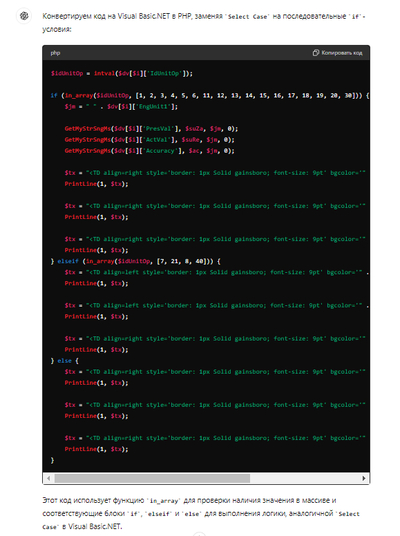Click the final closing brace in code

tap(52, 460)
